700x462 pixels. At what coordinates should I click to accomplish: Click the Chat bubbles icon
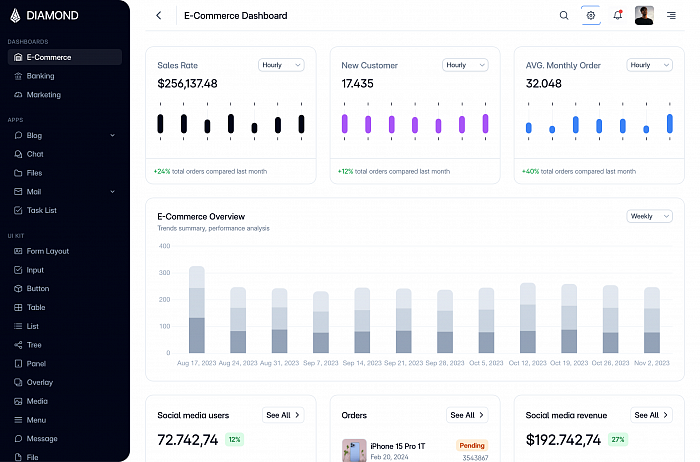tap(18, 154)
